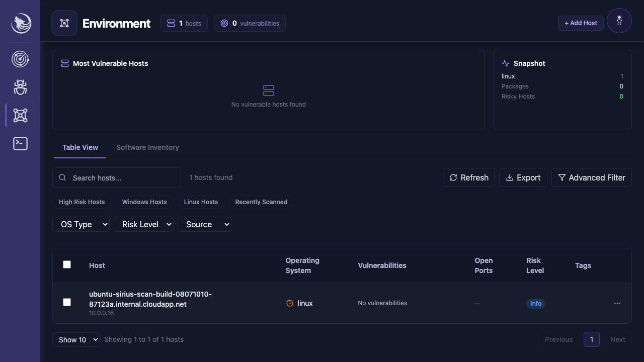Click the Risky Hosts row in the Snapshot panel
Viewport: 644px width, 362px height.
click(562, 97)
